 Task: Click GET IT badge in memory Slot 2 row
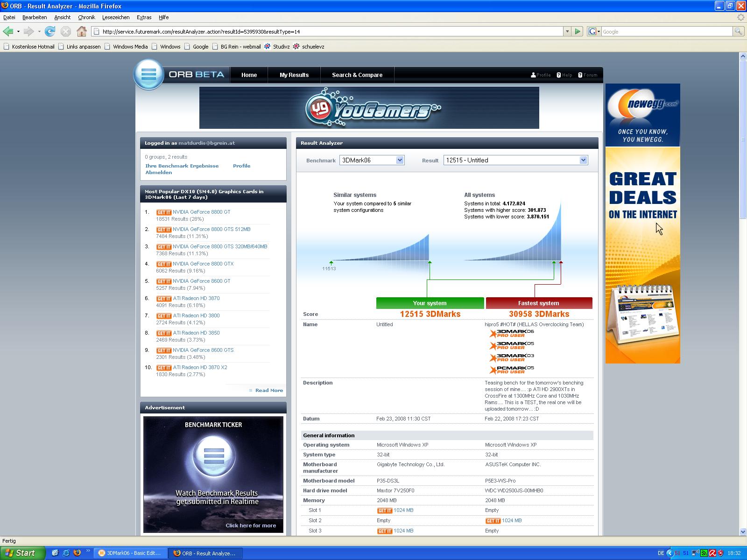coord(493,521)
